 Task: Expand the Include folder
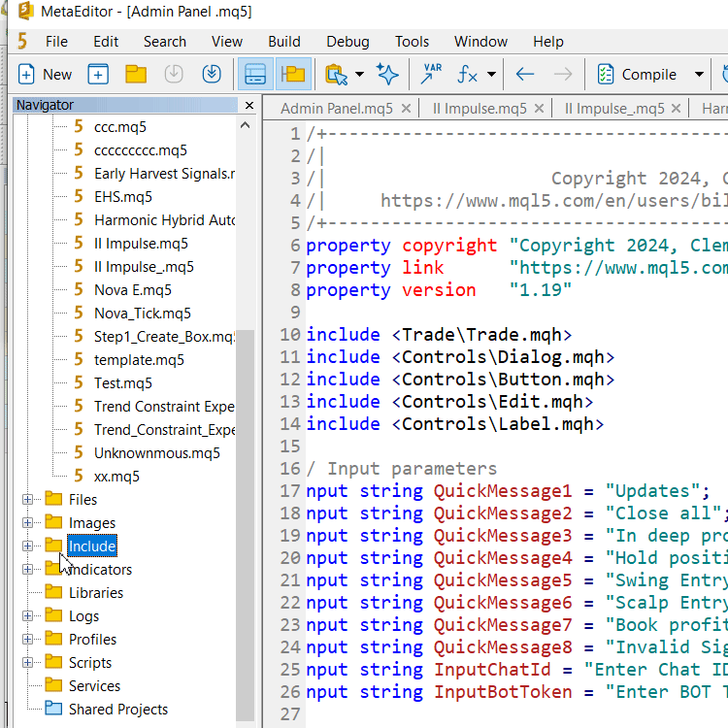click(27, 546)
